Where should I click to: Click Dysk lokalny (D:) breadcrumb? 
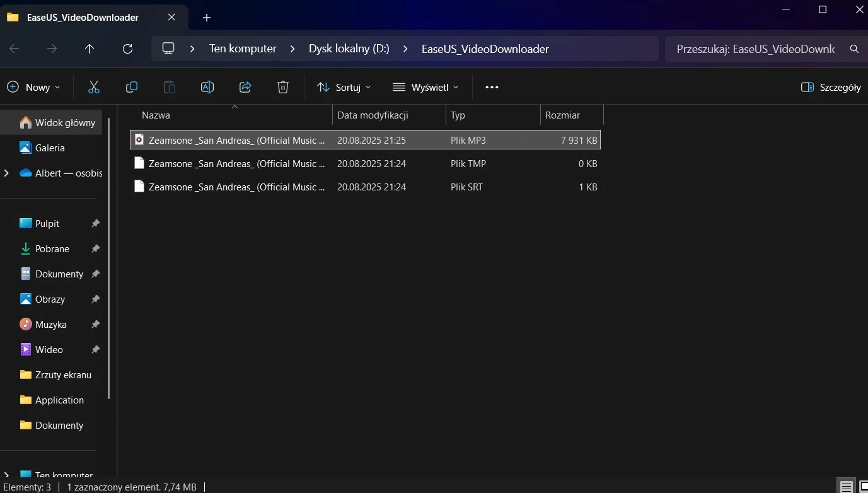click(x=349, y=49)
